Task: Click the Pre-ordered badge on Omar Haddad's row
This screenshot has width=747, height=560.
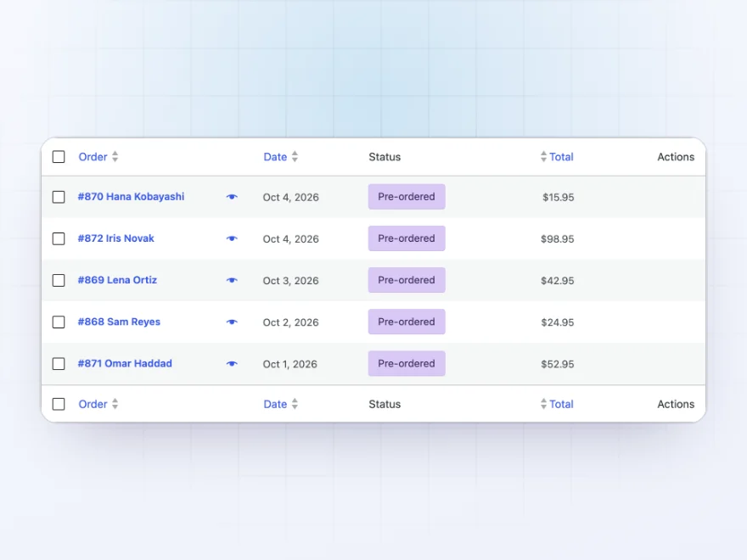Action: [x=407, y=364]
